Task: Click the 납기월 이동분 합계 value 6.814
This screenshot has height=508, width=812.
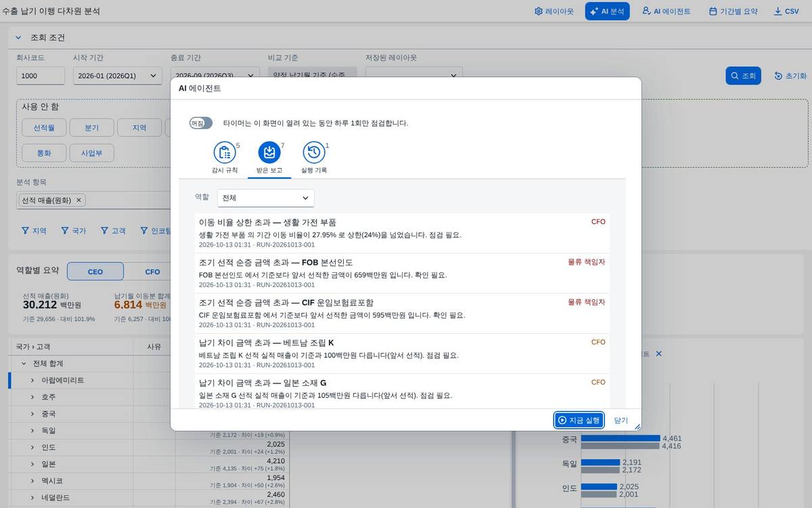Action: coord(128,305)
